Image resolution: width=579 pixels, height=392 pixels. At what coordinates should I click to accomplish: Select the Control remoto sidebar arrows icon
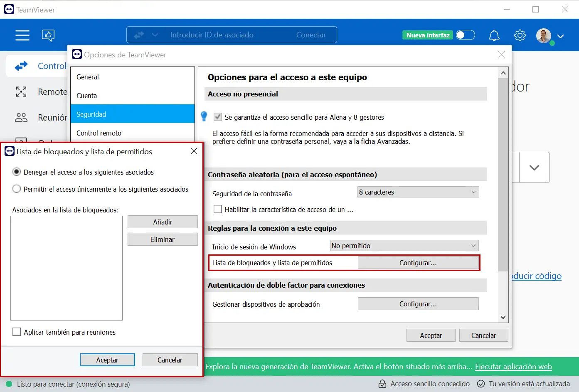(x=21, y=66)
